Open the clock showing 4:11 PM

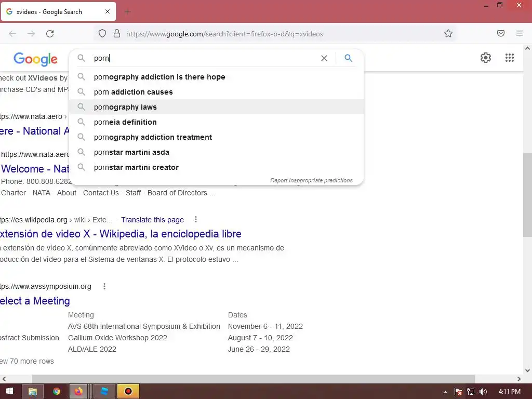click(x=509, y=392)
